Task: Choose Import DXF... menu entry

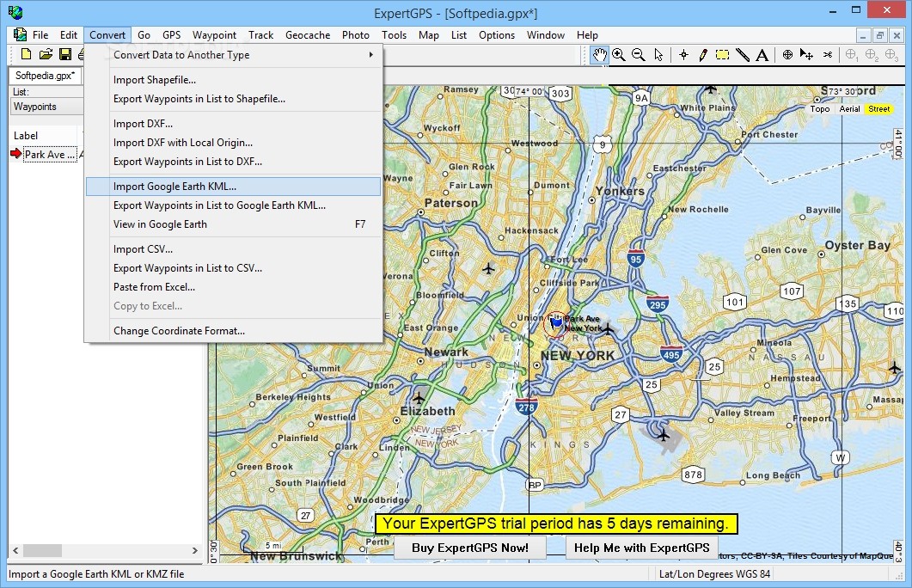Action: (x=233, y=123)
